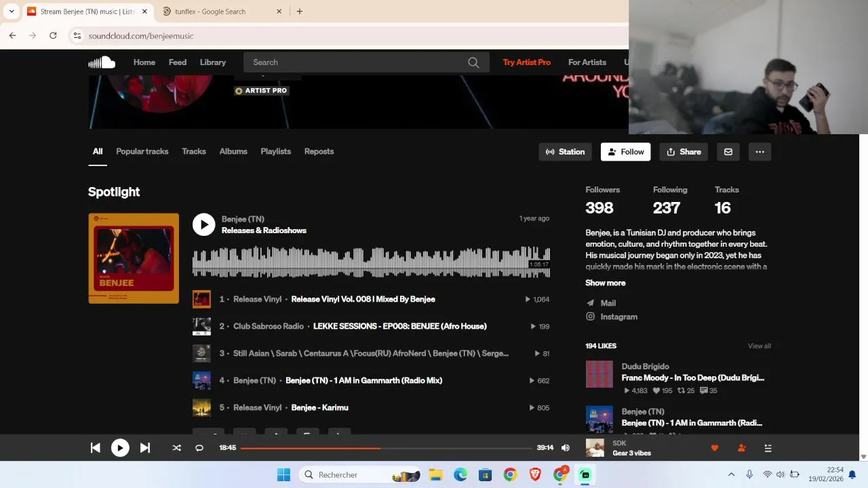Open the Spotlight playlist cover artwork
Screen dimensions: 868x488
[x=134, y=258]
